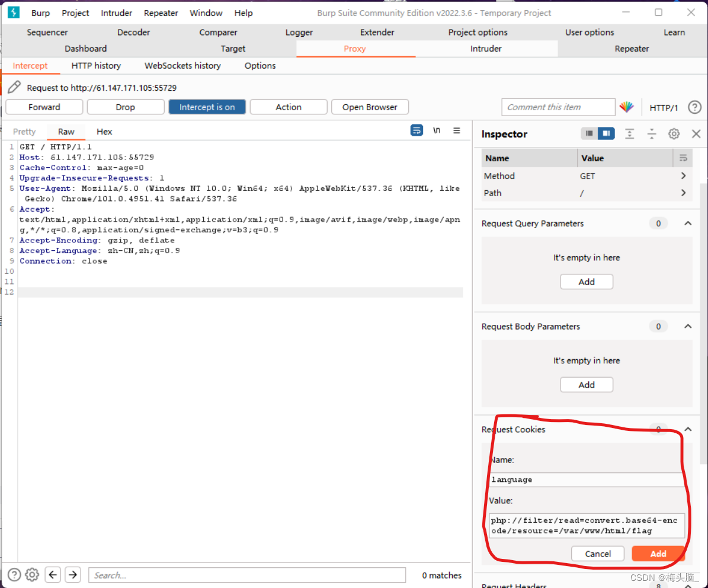Go to previous search match arrow
708x588 pixels.
53,574
